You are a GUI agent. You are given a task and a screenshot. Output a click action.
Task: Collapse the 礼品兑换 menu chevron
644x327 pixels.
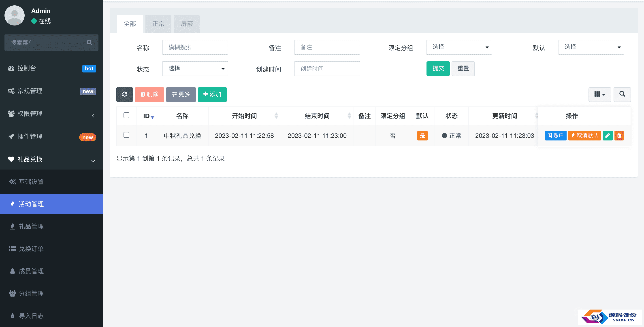tap(93, 161)
